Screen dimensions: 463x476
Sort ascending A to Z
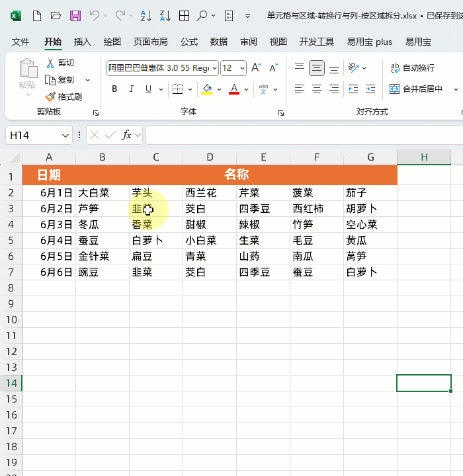pos(146,16)
